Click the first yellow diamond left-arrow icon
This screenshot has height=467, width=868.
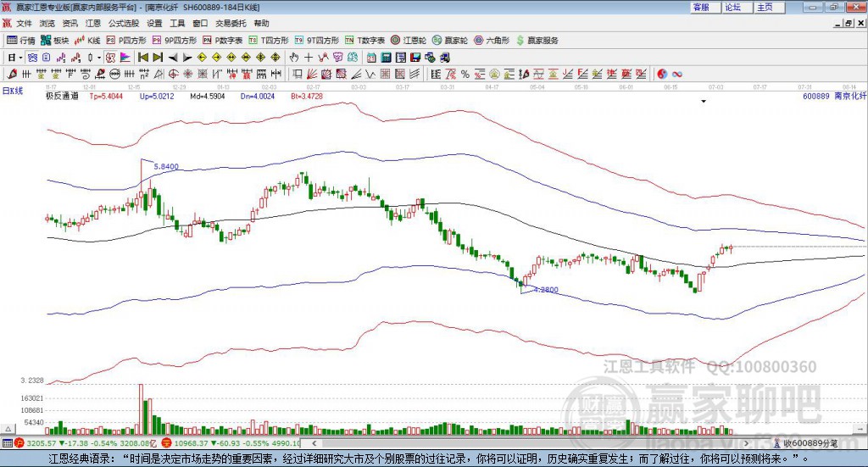click(202, 58)
